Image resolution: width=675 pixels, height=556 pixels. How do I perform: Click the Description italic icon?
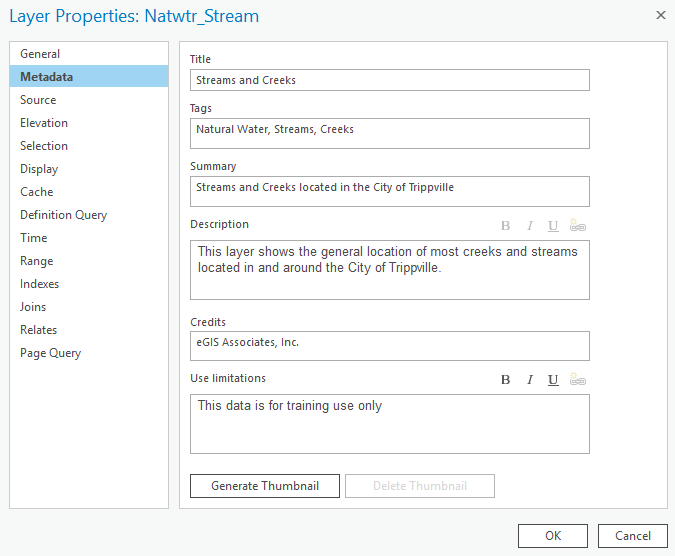click(x=530, y=225)
